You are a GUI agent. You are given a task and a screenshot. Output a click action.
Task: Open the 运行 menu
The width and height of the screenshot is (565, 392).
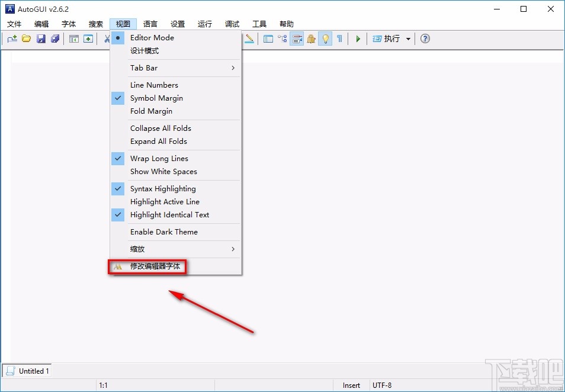(205, 24)
